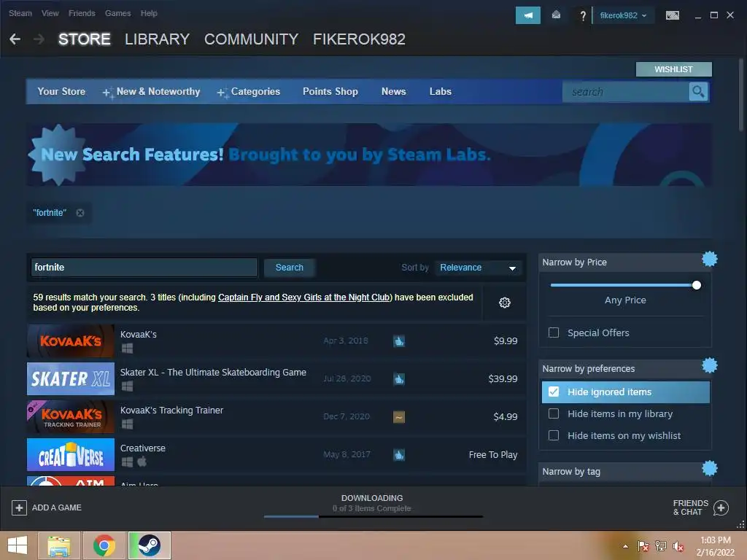Open File Explorer from taskbar
747x560 pixels.
[59, 545]
